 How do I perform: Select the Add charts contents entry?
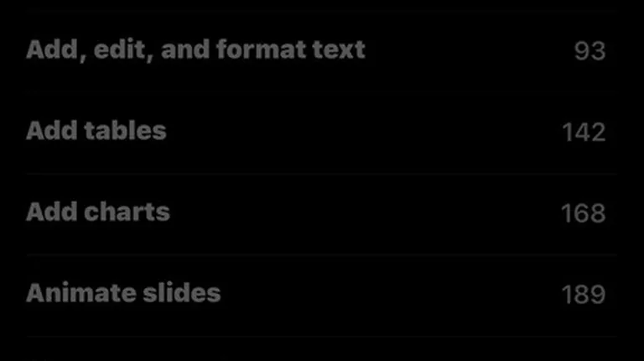(x=322, y=214)
